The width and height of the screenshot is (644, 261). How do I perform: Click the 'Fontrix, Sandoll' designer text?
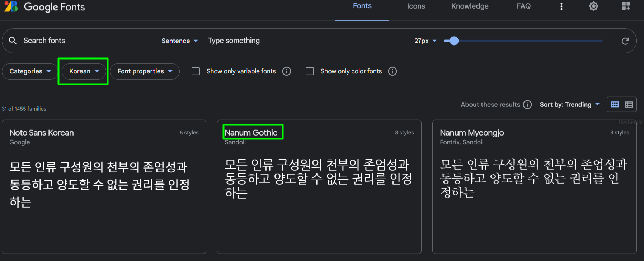(462, 142)
